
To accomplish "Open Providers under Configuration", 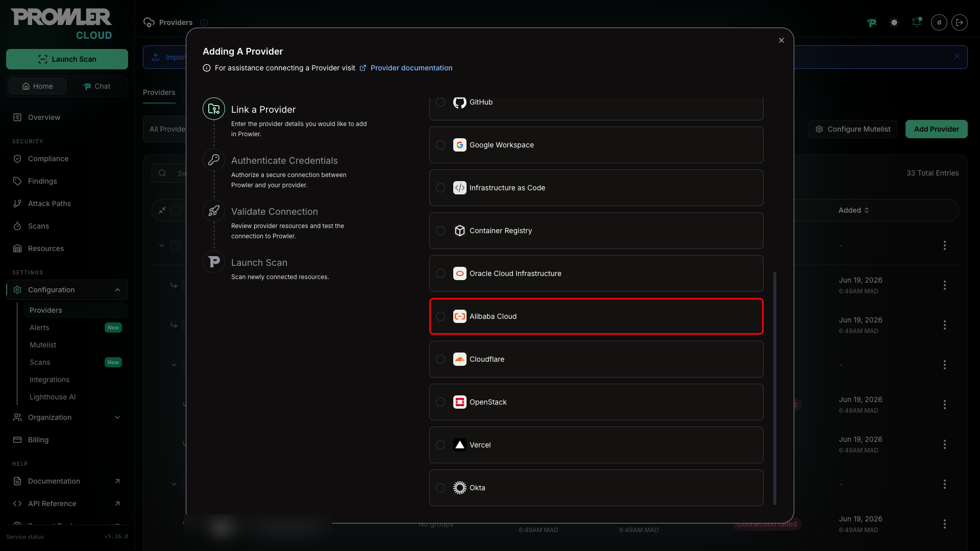I will pos(76,310).
